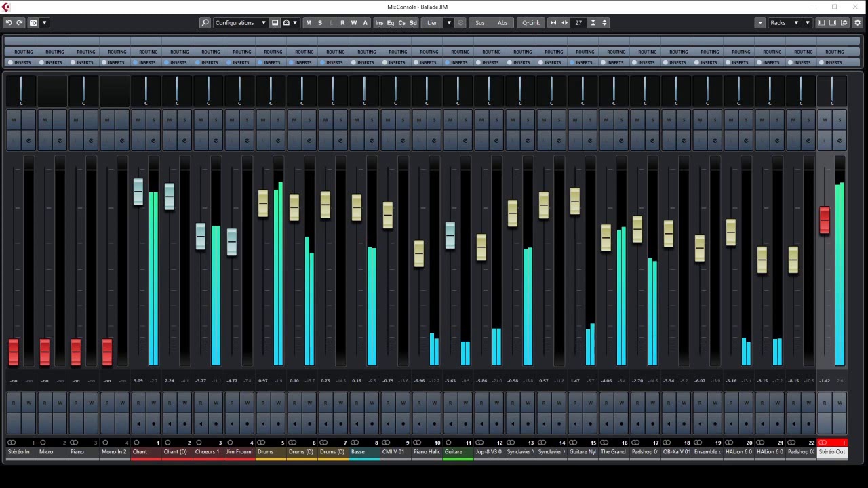This screenshot has height=488, width=868.
Task: Open the ROUTING rack of Stéréo In channel
Action: 21,52
